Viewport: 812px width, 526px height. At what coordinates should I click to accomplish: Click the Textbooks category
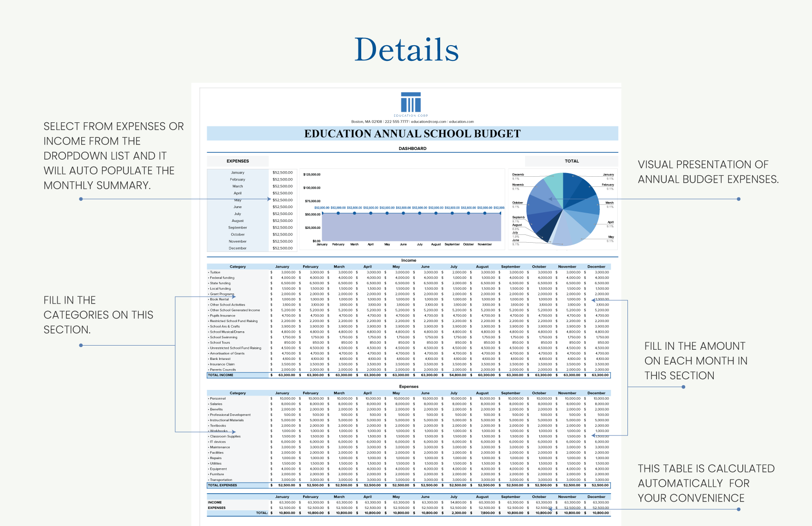point(217,426)
